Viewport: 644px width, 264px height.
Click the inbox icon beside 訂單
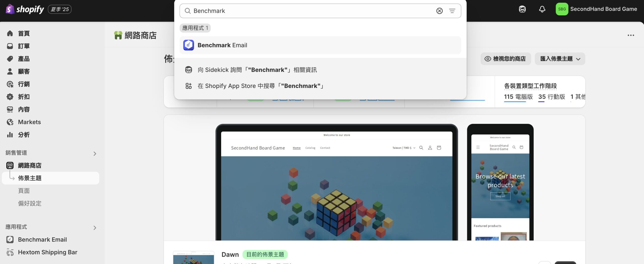[10, 46]
